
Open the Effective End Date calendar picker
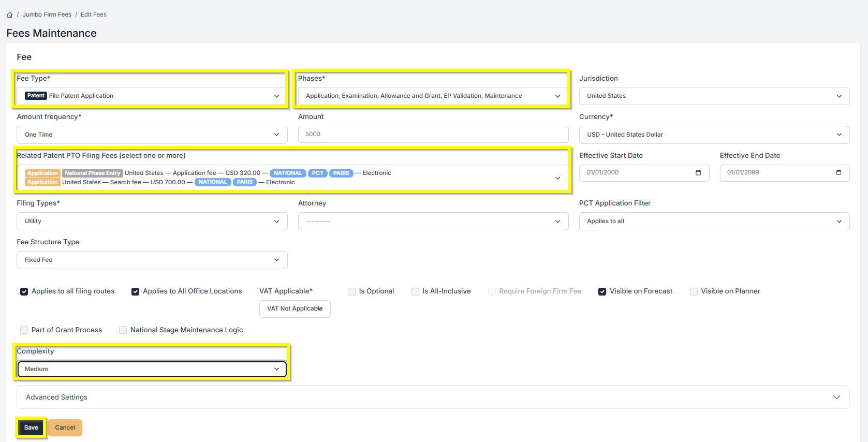838,173
